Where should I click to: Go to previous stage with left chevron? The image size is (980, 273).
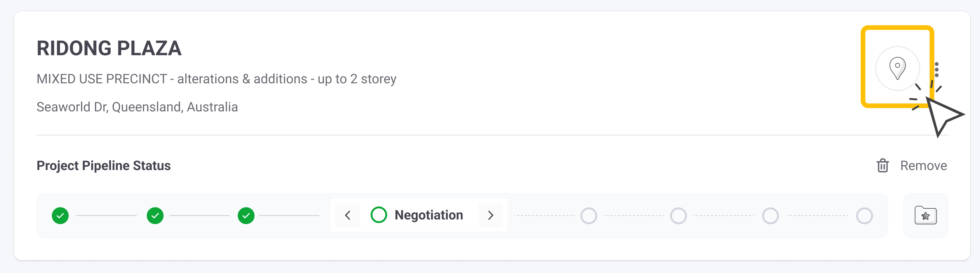pyautogui.click(x=347, y=216)
